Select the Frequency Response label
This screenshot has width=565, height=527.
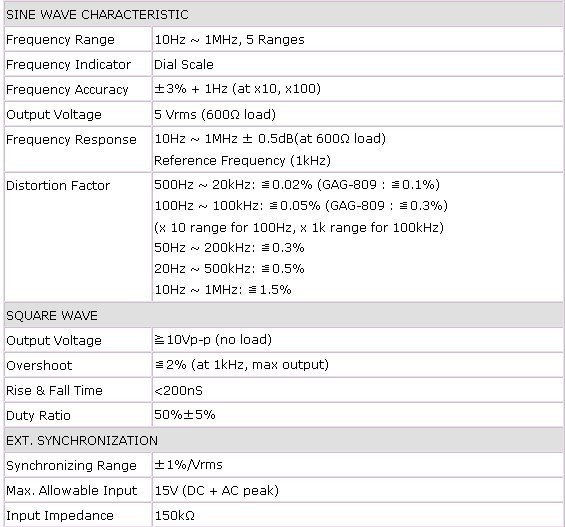coord(71,139)
